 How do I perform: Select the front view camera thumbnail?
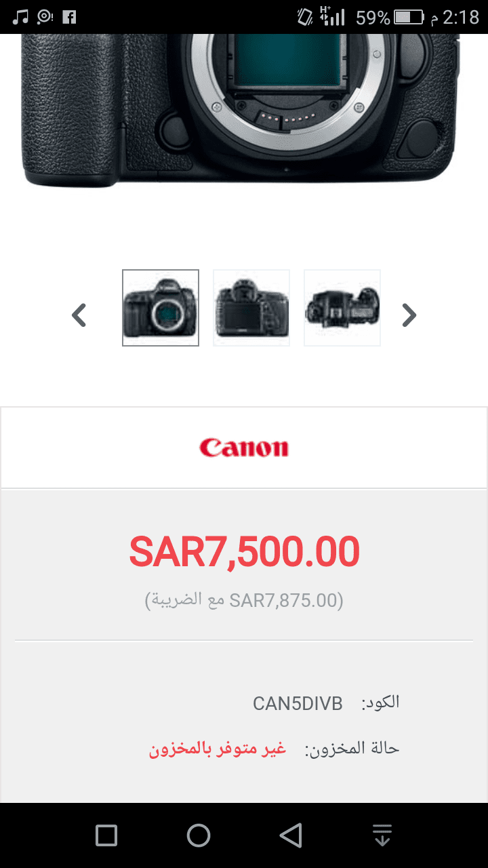coord(161,308)
